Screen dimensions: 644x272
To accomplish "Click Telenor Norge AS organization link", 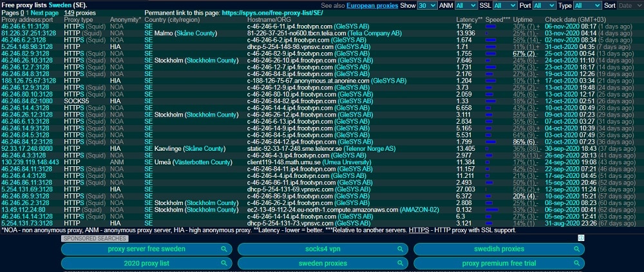I will pos(368,149).
